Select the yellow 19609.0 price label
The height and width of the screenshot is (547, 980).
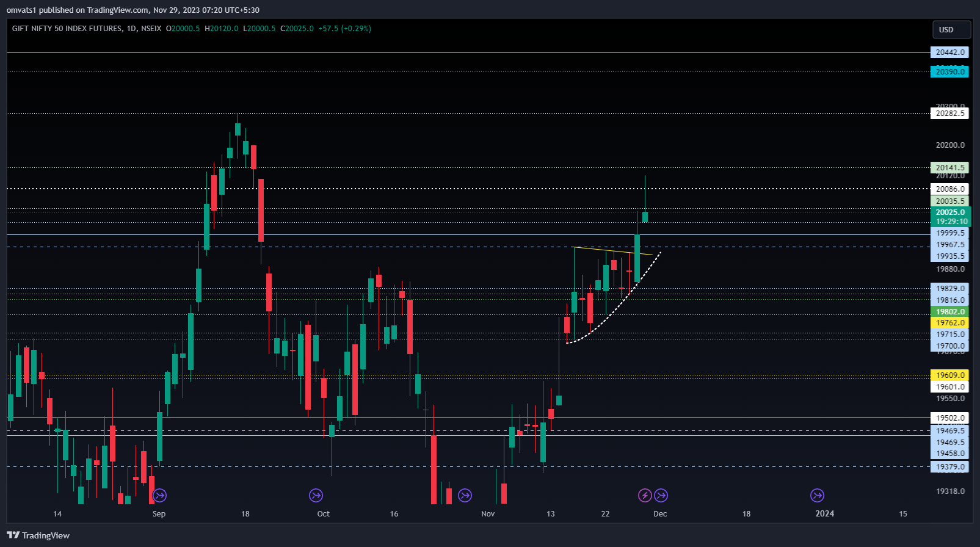(x=949, y=375)
